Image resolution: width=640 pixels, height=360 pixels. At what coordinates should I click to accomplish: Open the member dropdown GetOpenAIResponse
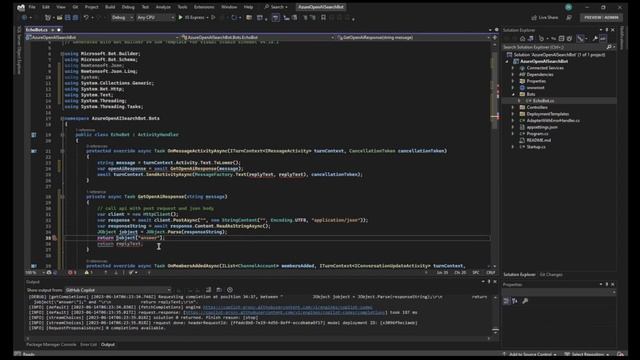point(413,38)
